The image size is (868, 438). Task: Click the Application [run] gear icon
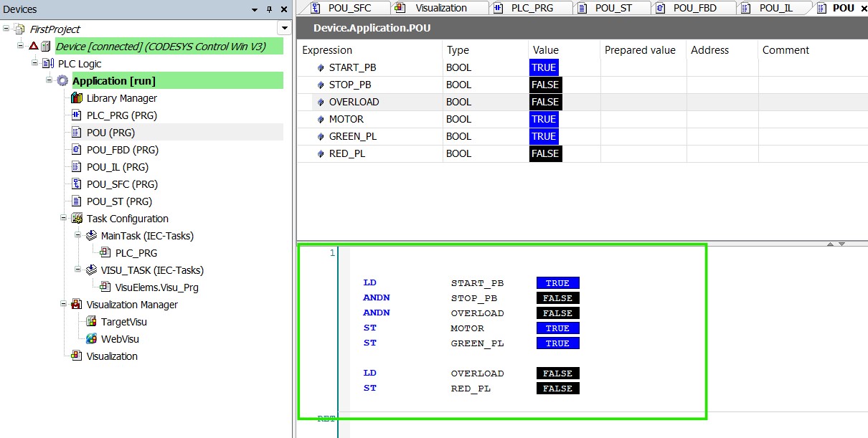pos(62,81)
